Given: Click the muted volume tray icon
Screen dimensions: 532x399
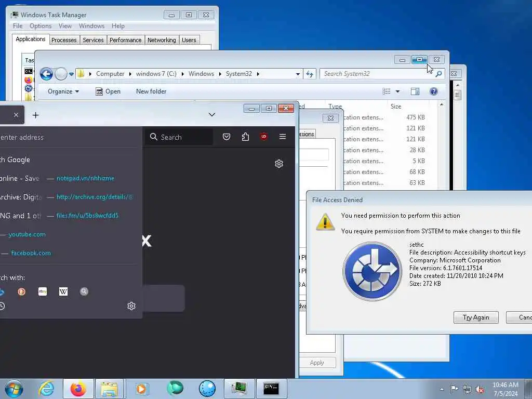Looking at the screenshot, I should pos(480,390).
